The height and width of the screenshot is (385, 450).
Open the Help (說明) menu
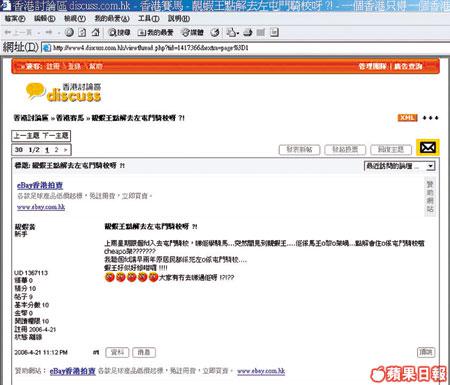pyautogui.click(x=179, y=19)
